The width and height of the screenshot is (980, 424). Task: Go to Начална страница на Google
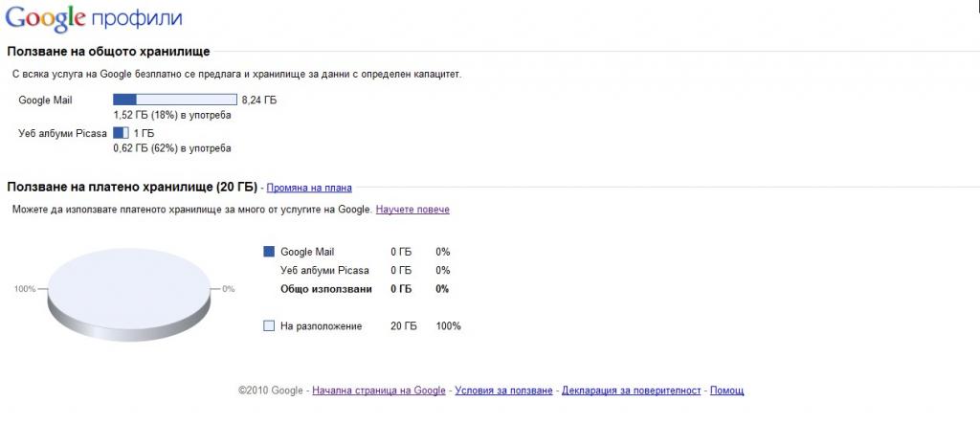pyautogui.click(x=379, y=391)
